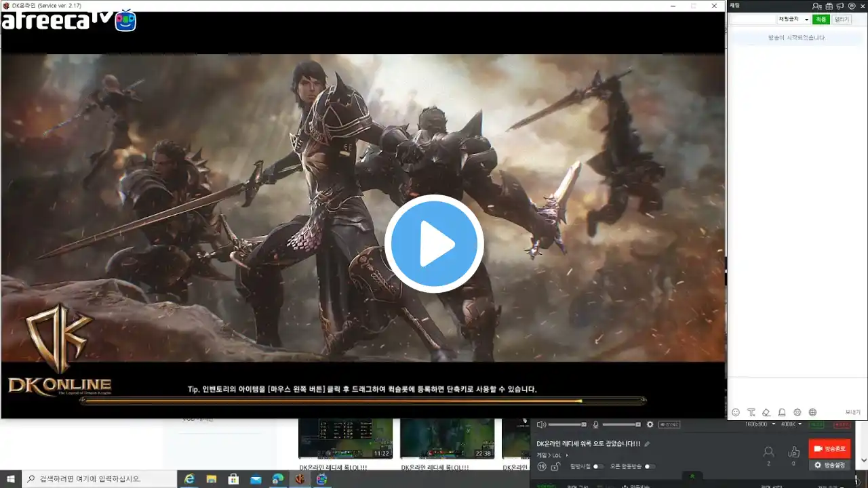The height and width of the screenshot is (488, 868).
Task: Click the text field left of 채팅금지
Action: coord(753,20)
